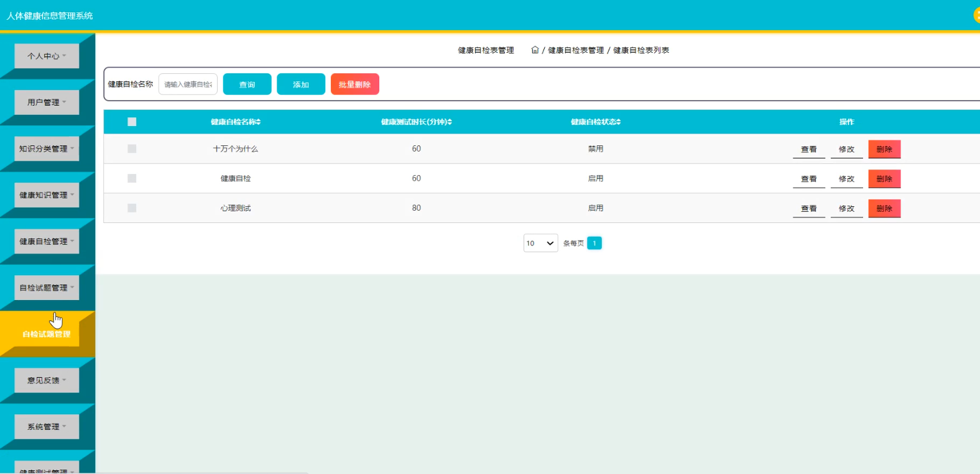Edit the 健康自检 record via 修改
The width and height of the screenshot is (980, 474).
click(846, 179)
